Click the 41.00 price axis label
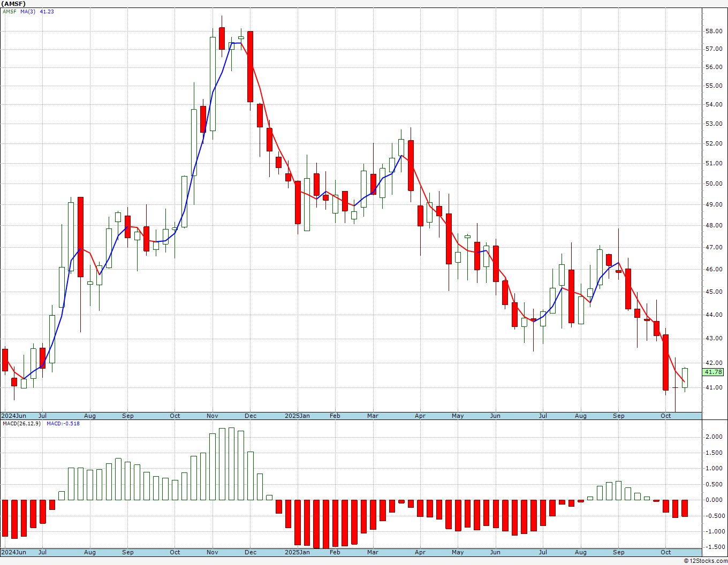This screenshot has width=728, height=565. click(714, 387)
